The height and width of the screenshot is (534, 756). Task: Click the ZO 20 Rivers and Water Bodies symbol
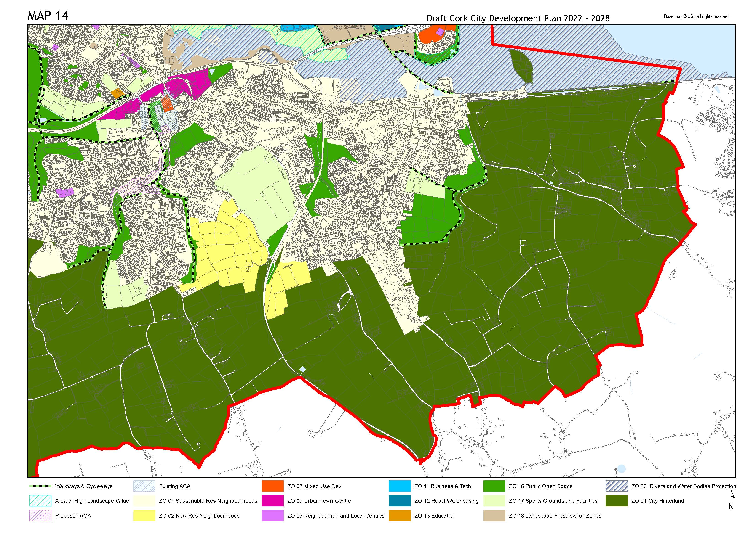(616, 486)
